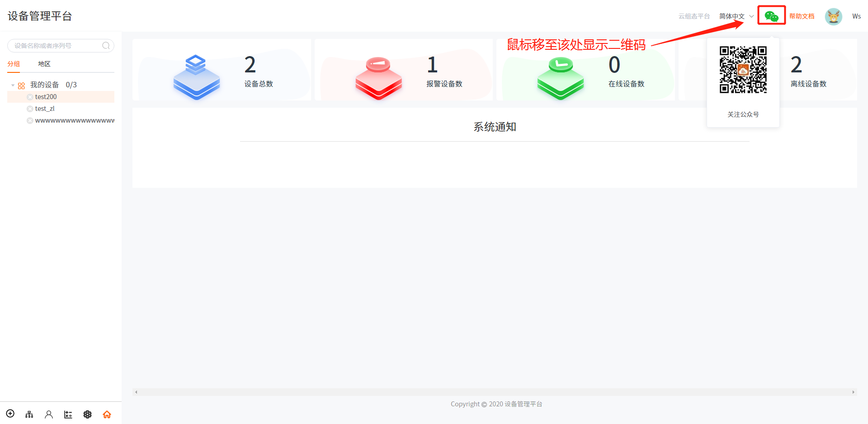Click the deer user avatar

(833, 16)
